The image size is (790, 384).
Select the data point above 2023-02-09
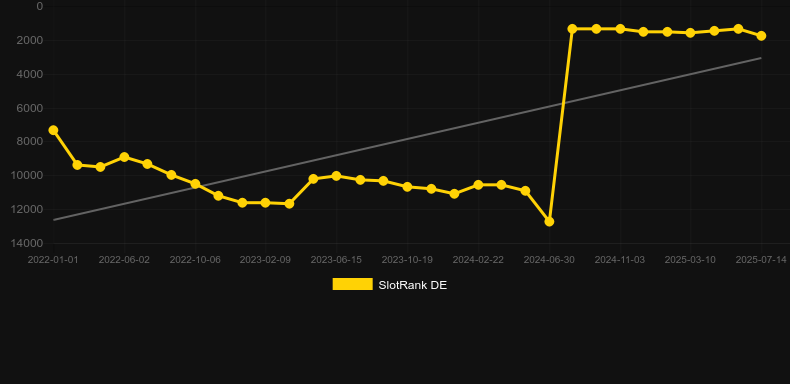point(266,203)
